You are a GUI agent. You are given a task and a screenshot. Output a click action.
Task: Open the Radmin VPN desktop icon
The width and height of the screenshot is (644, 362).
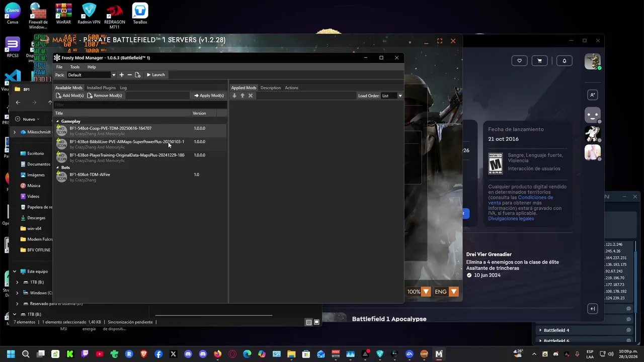point(89,14)
